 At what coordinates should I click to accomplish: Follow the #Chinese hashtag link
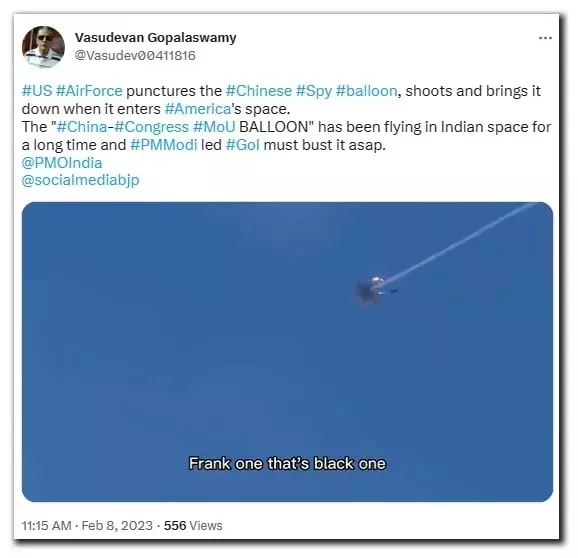pos(258,91)
